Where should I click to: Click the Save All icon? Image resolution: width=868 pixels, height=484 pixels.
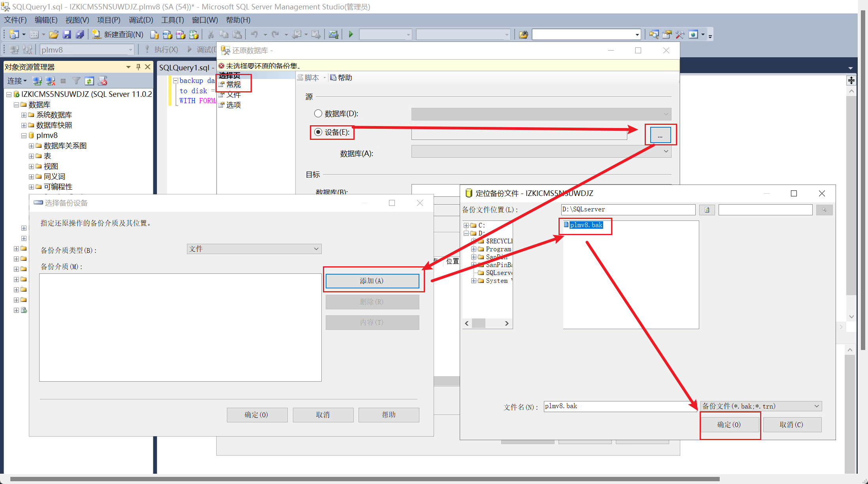click(x=80, y=35)
